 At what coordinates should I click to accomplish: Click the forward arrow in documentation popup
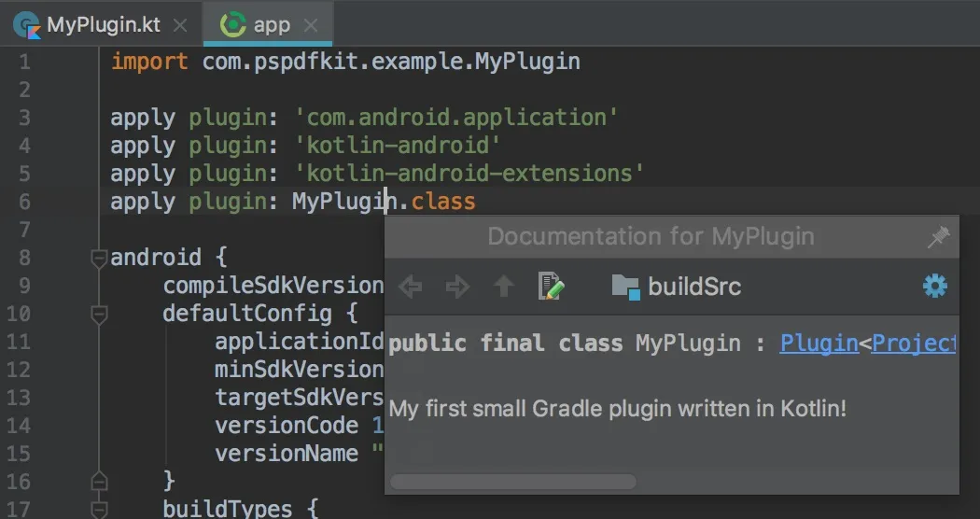point(456,287)
